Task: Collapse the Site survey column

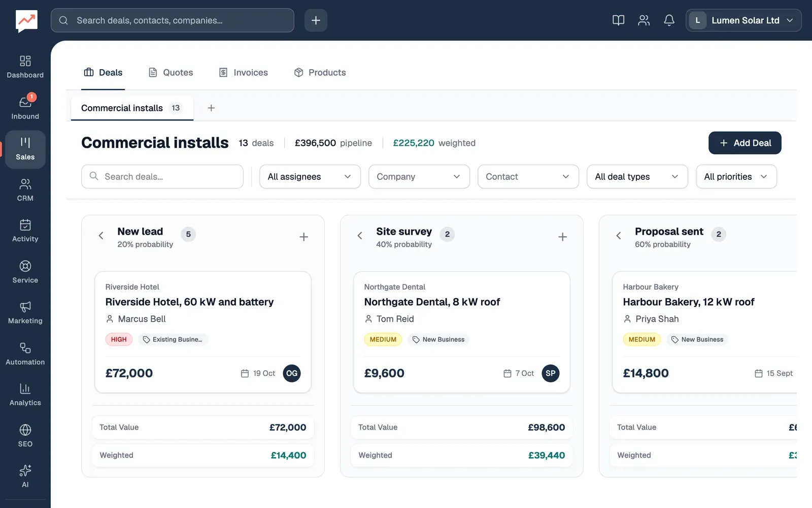Action: 360,236
